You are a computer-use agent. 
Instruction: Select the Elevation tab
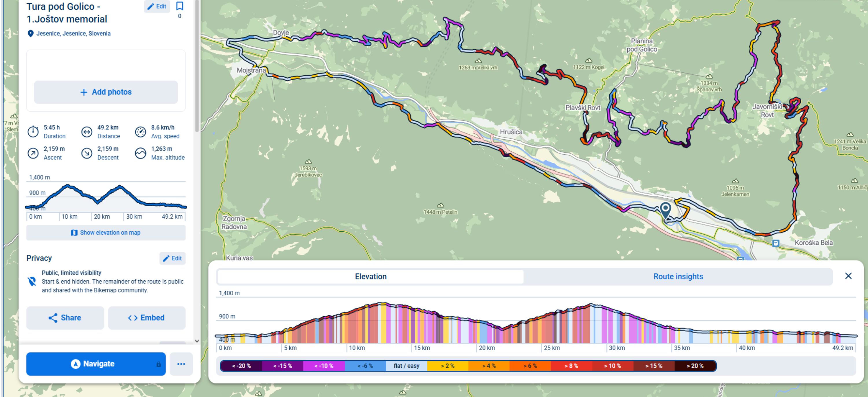[x=371, y=277]
